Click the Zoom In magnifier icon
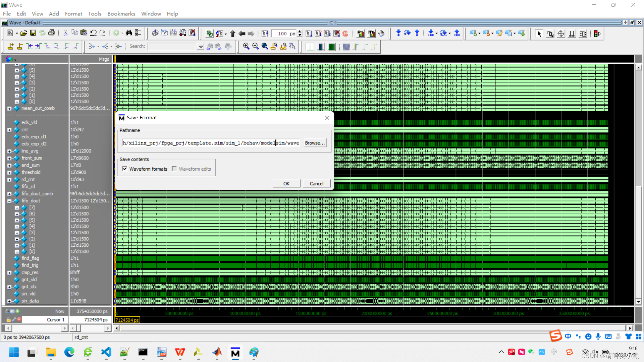Viewport: 644px width, 362px height. (x=246, y=47)
